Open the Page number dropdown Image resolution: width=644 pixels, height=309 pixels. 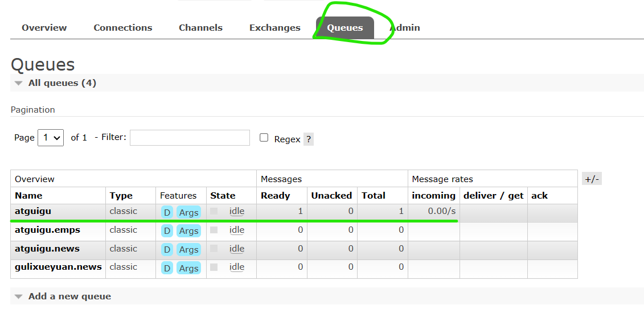(x=51, y=138)
